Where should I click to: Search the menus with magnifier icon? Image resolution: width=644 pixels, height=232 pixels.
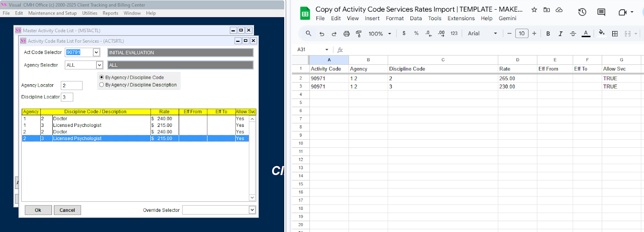coord(308,33)
